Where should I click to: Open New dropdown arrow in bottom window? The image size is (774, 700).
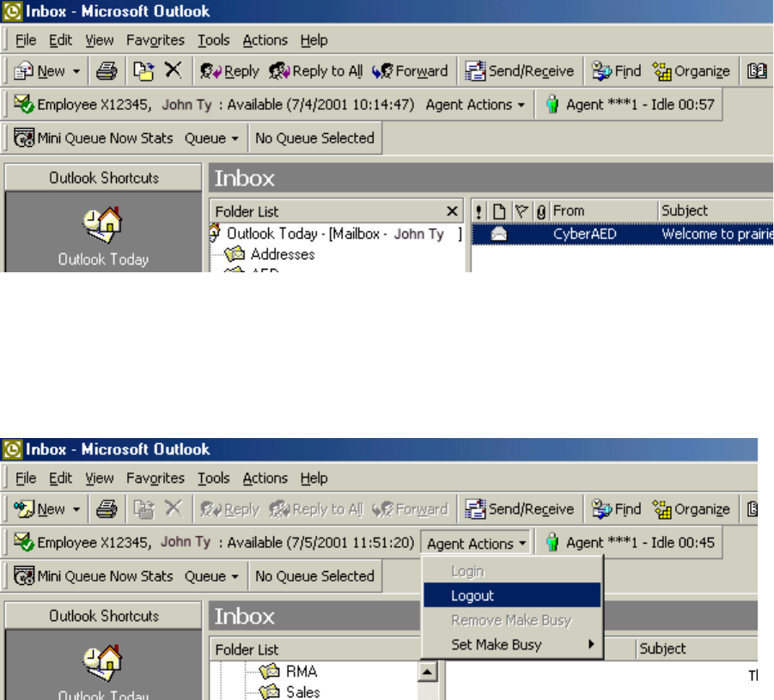coord(76,509)
